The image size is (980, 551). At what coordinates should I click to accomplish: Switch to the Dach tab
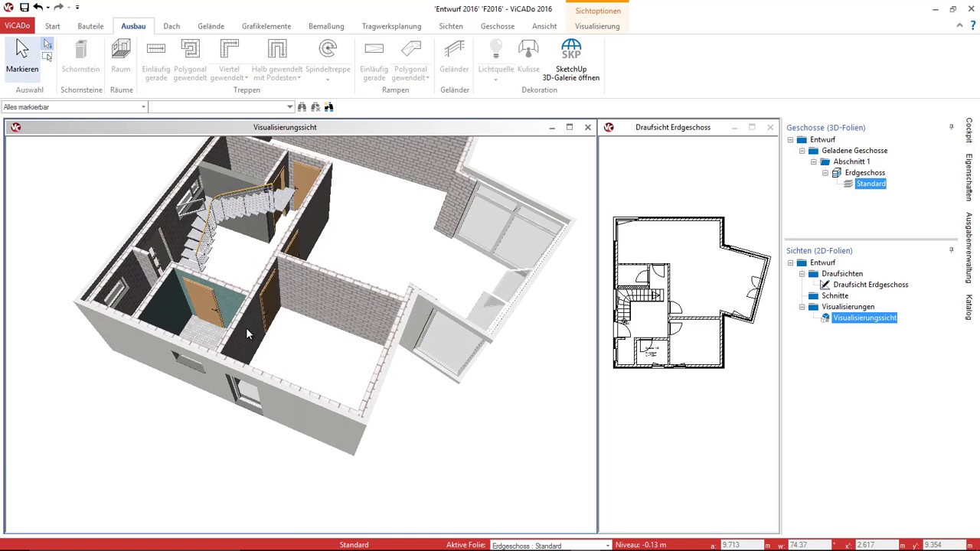171,26
